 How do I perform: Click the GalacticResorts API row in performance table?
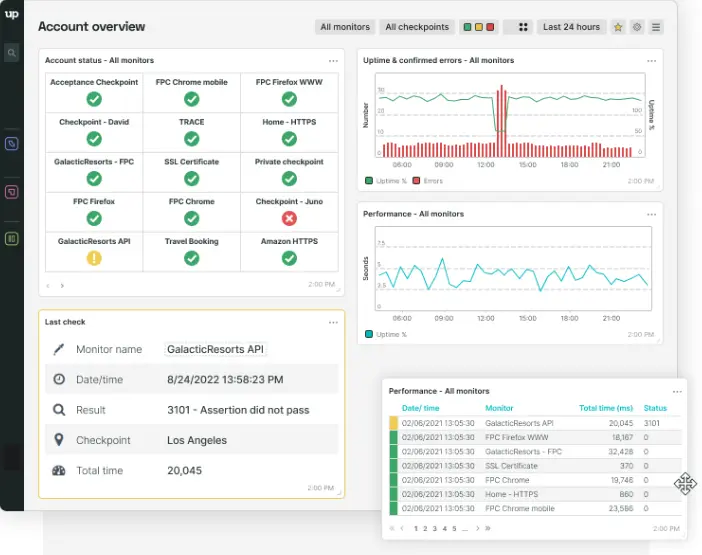click(x=535, y=423)
